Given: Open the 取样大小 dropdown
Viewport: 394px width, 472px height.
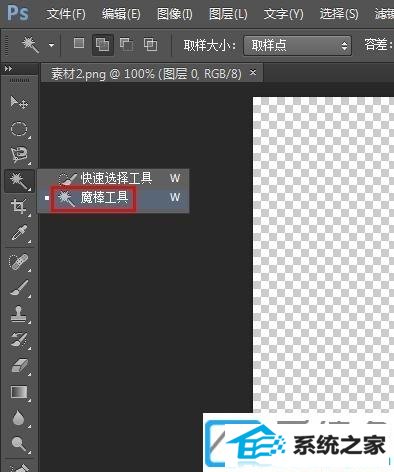Looking at the screenshot, I should coord(298,45).
